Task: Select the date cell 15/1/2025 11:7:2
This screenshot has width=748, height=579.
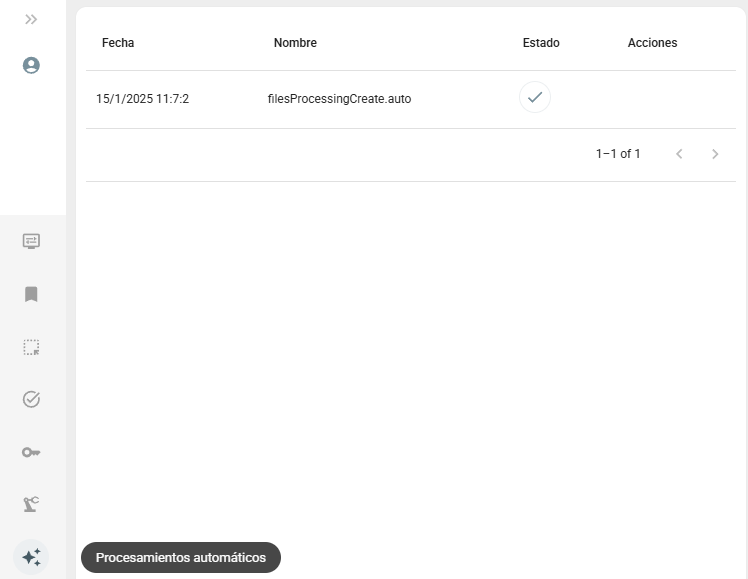Action: click(x=143, y=99)
